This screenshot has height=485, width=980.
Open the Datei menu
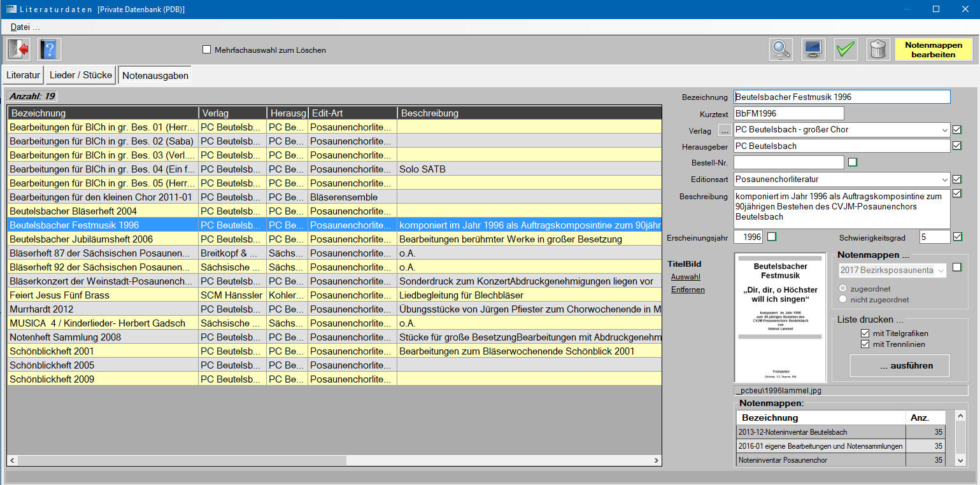[25, 27]
